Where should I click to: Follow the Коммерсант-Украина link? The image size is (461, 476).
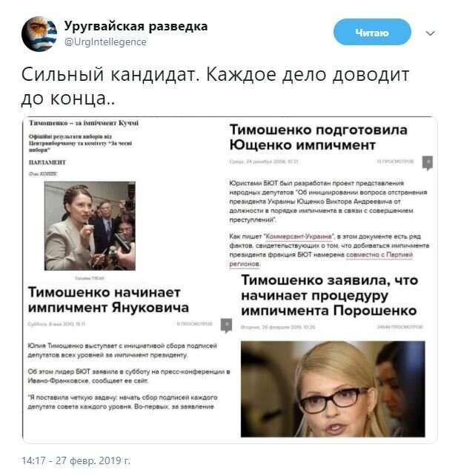click(299, 237)
